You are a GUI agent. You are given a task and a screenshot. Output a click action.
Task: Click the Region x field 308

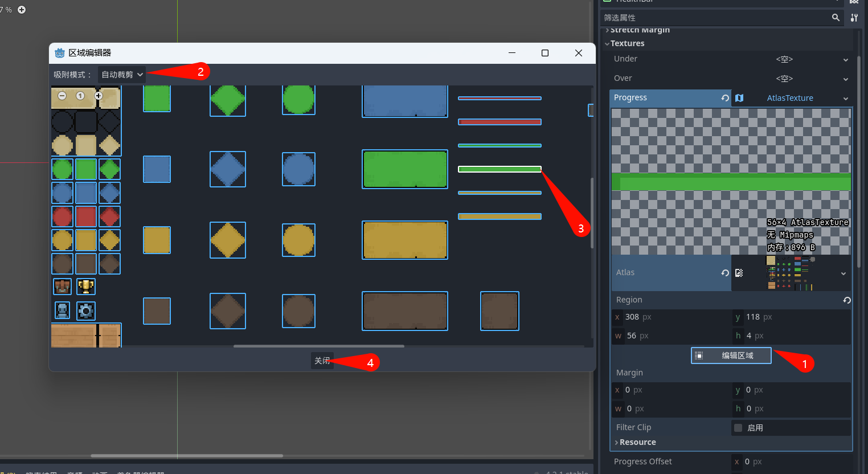(672, 317)
